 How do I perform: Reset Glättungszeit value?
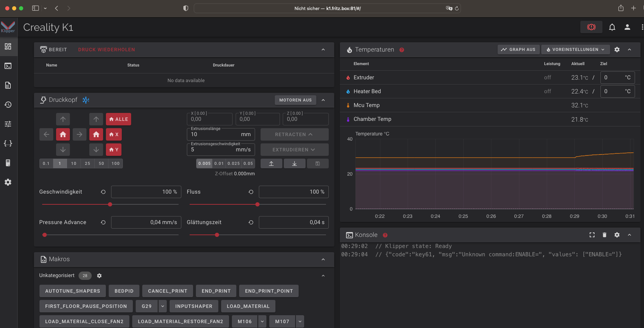click(x=251, y=222)
